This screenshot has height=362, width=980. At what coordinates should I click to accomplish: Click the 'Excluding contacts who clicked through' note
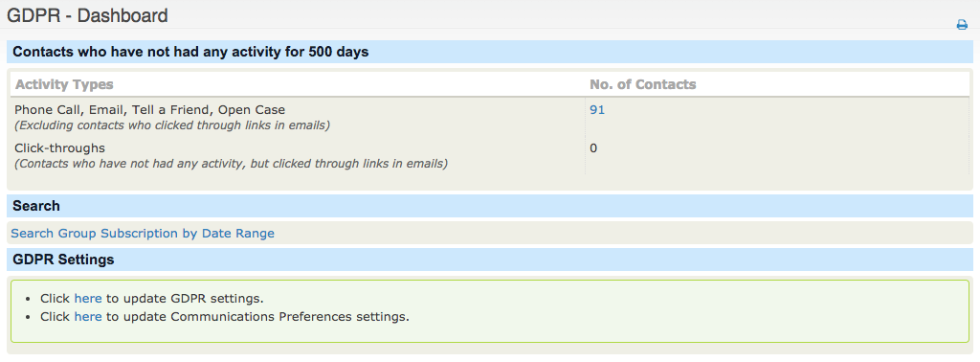click(172, 125)
